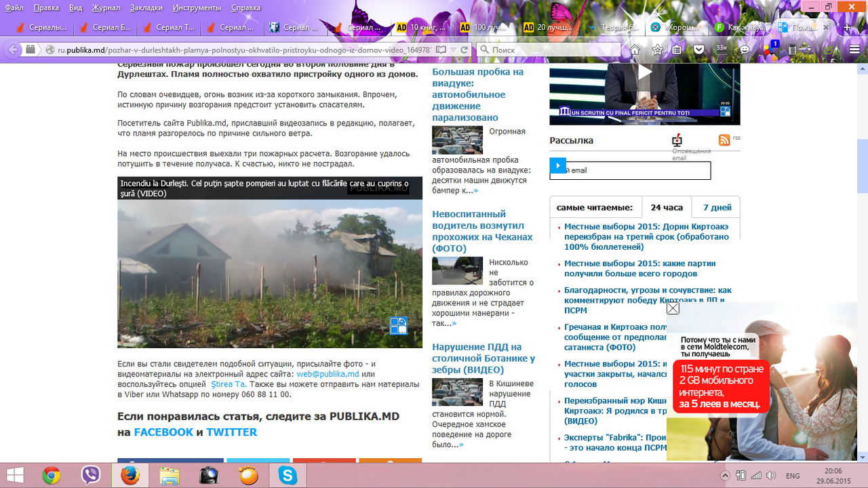Click the colorful notification icon with badge 1
The height and width of the screenshot is (488, 868).
[770, 48]
